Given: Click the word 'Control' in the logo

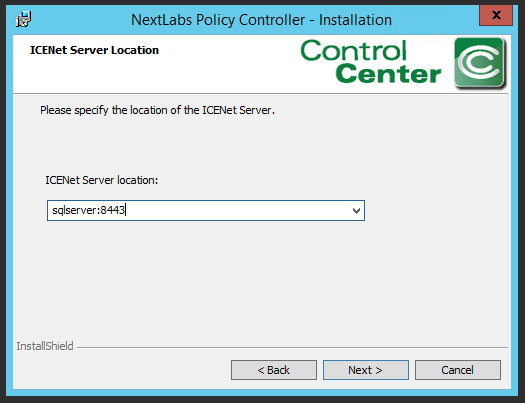Looking at the screenshot, I should point(354,51).
